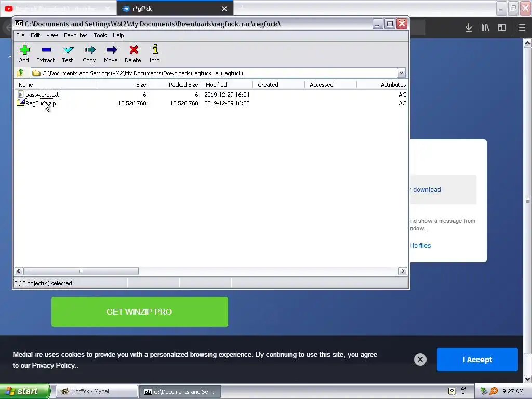The image size is (532, 399).
Task: Open browser downloads arrow icon
Action: pos(469,28)
